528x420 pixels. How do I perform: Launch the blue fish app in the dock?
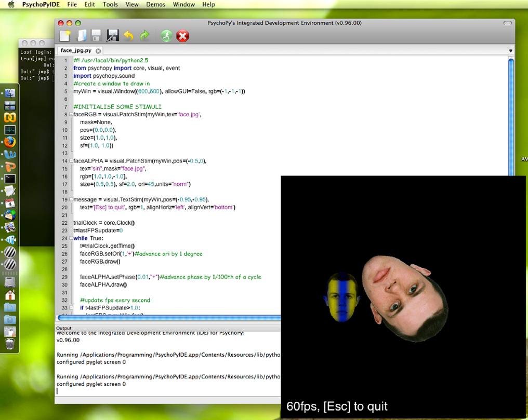point(10,240)
